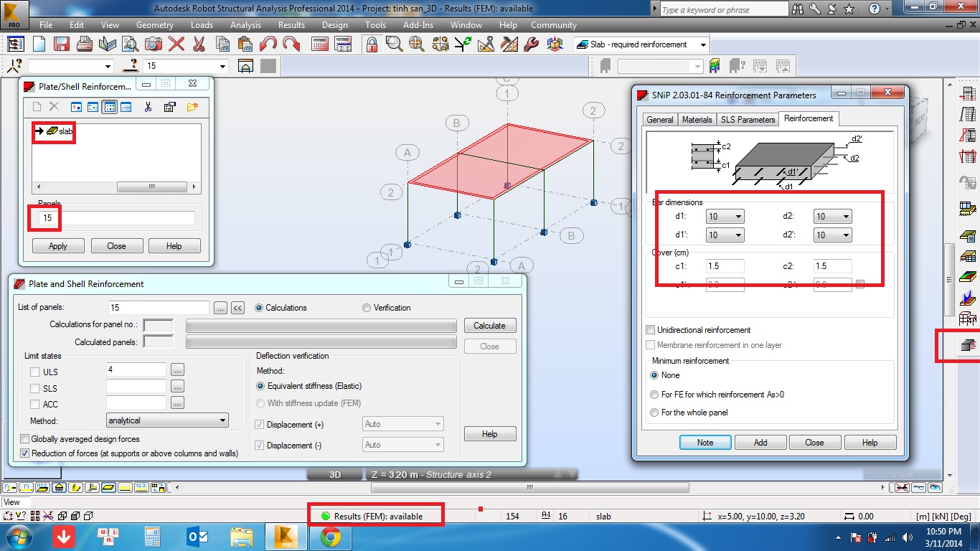Viewport: 980px width, 551px height.
Task: Switch to the General tab
Action: pos(659,120)
